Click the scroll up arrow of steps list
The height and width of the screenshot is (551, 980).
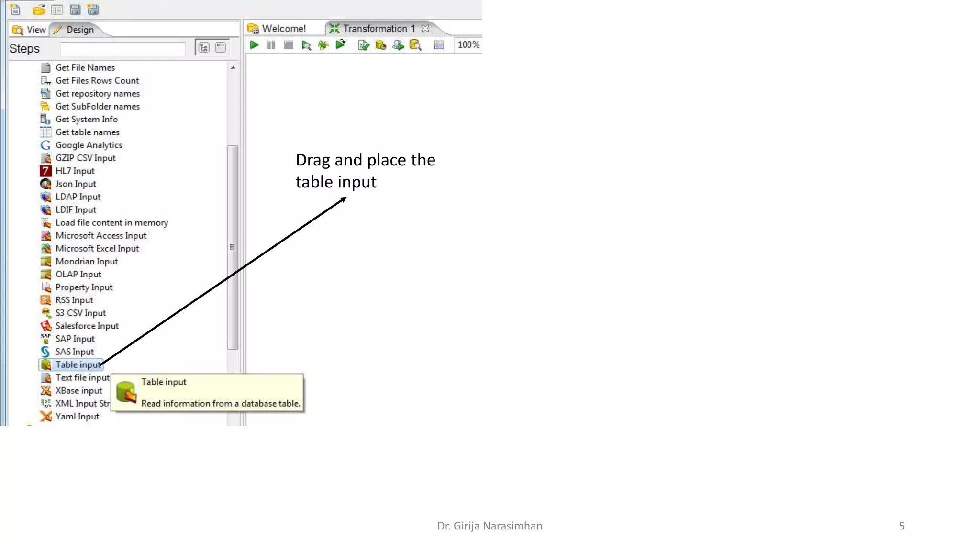(x=233, y=68)
